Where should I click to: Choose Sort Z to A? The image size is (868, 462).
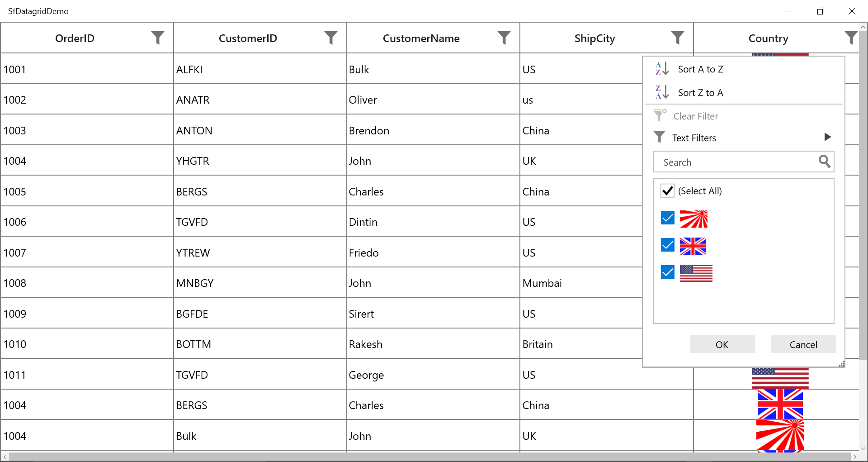pos(743,92)
